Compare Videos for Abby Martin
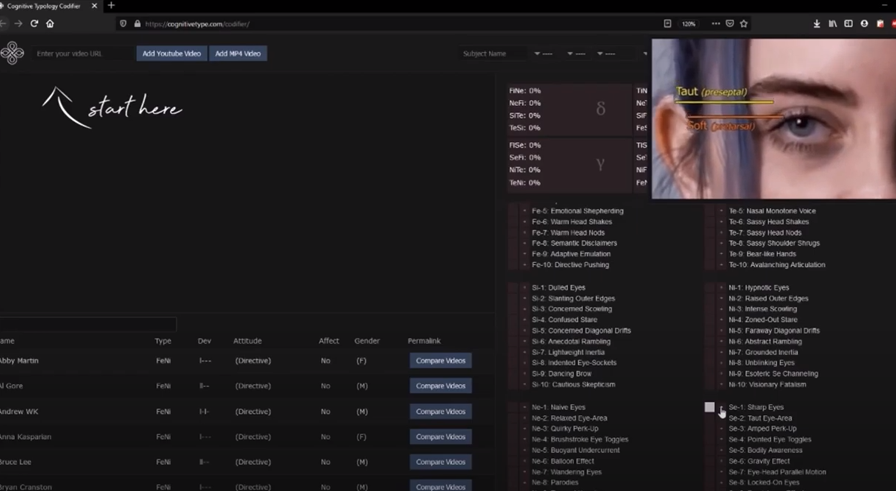Viewport: 896px width, 491px height. [x=441, y=361]
